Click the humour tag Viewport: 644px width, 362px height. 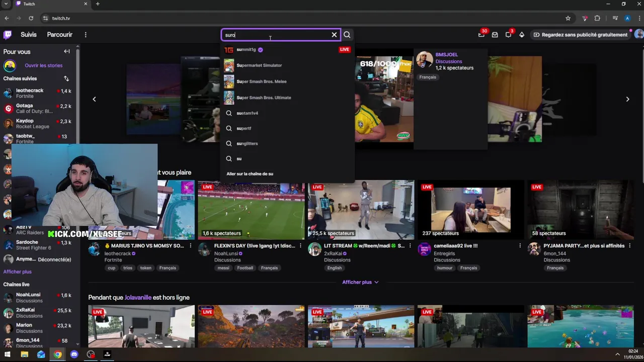445,268
